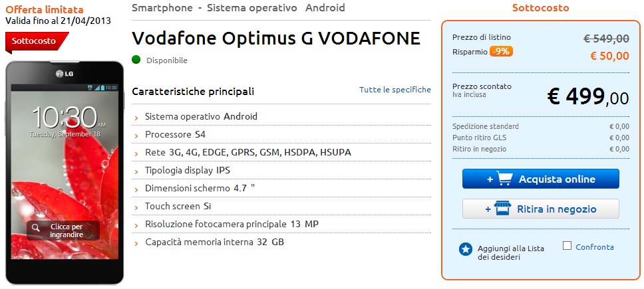The image size is (644, 289).
Task: Click the orange -9% discount badge
Action: (501, 51)
